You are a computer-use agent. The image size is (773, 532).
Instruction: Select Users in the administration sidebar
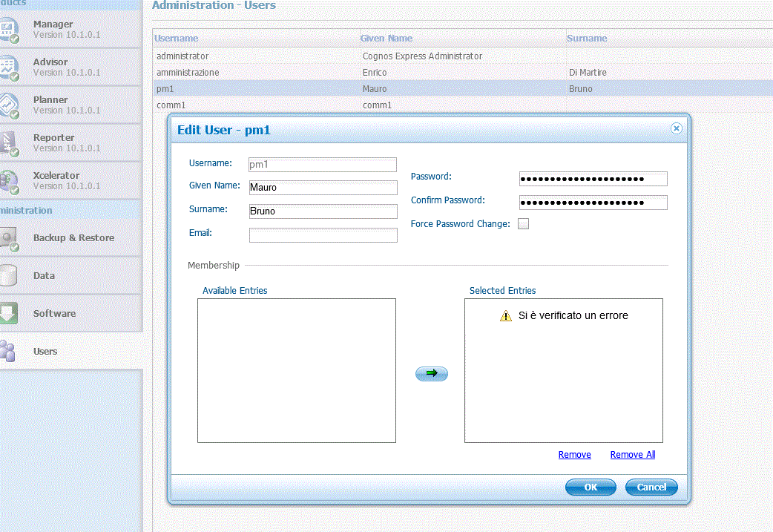point(71,351)
